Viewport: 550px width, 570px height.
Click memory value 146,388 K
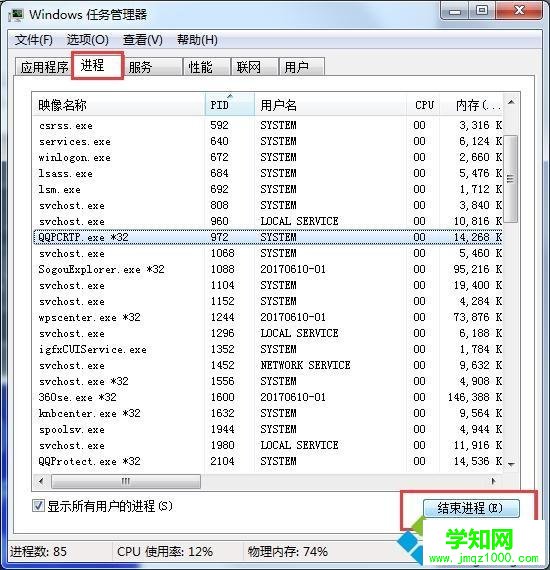click(x=475, y=397)
